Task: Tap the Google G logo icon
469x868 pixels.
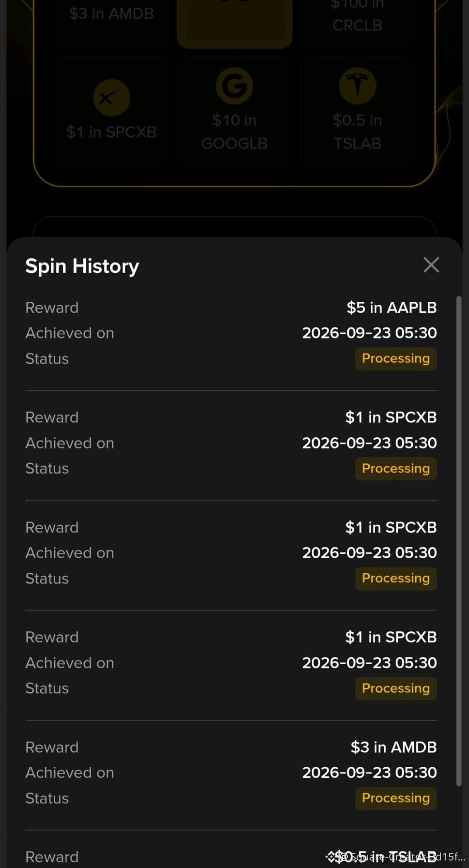Action: pyautogui.click(x=234, y=86)
